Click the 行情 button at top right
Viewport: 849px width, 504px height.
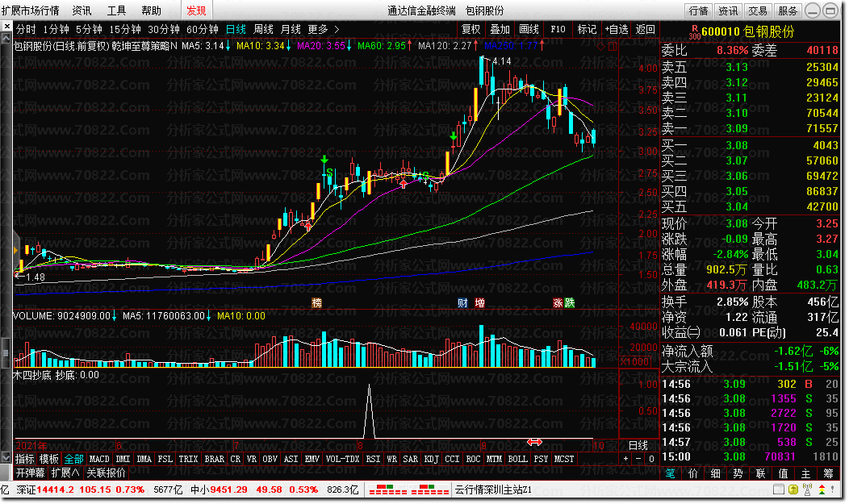[698, 10]
